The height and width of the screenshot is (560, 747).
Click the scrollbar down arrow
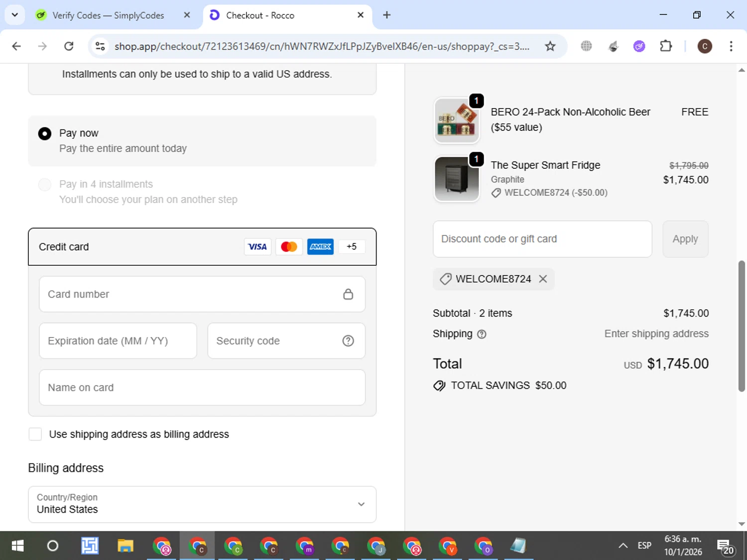(x=742, y=524)
